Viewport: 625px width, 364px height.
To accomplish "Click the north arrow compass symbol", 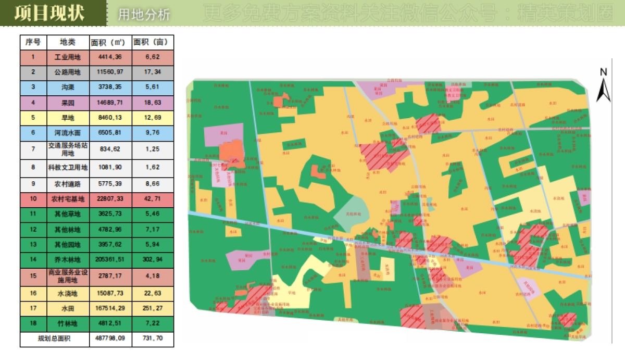I will pos(604,85).
